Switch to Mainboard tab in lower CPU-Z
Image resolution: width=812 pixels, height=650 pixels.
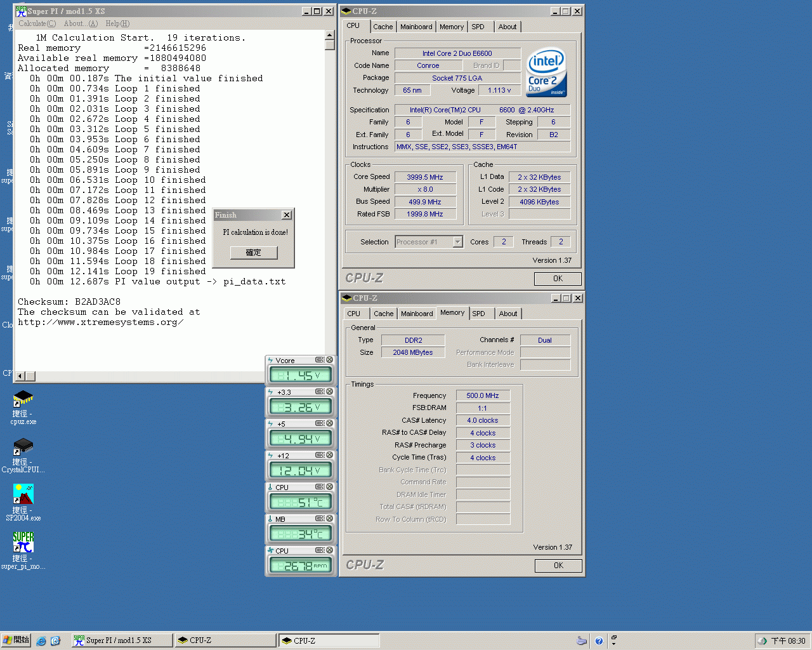(417, 314)
